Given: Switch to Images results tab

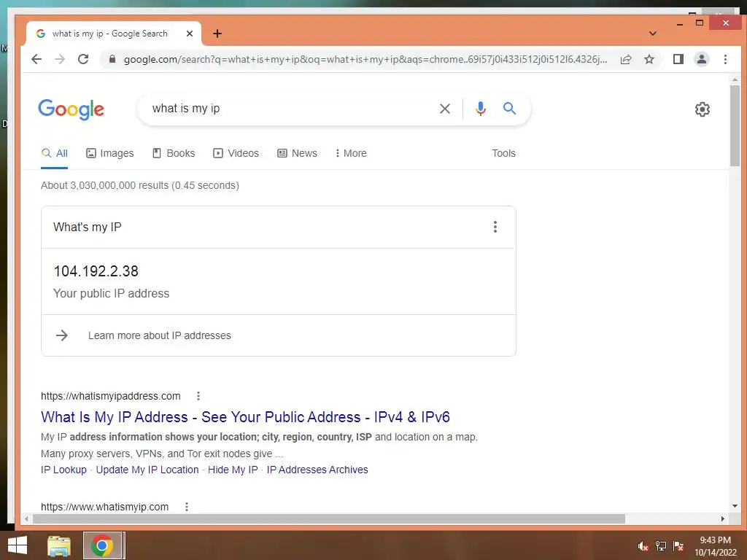Looking at the screenshot, I should [110, 153].
